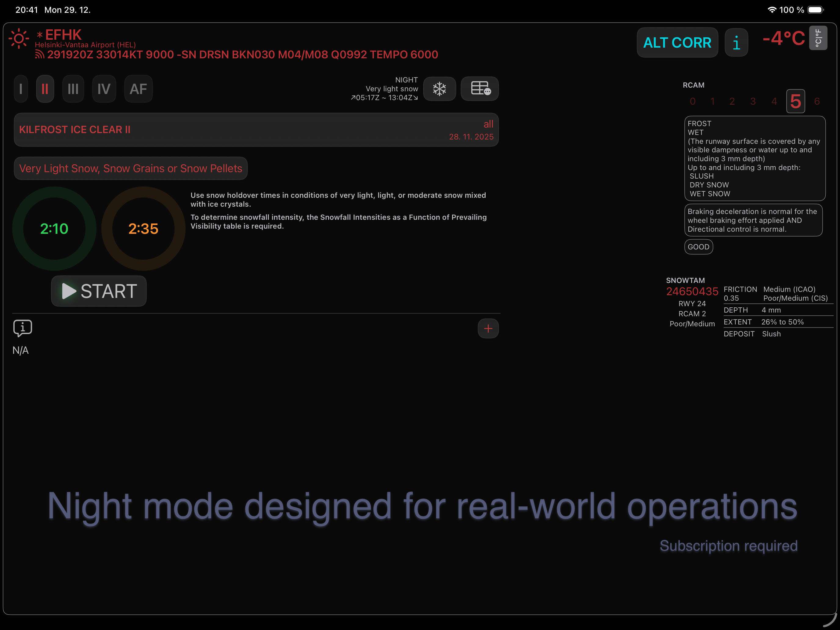Select RCAM code 4
This screenshot has width=840, height=630.
pyautogui.click(x=774, y=101)
